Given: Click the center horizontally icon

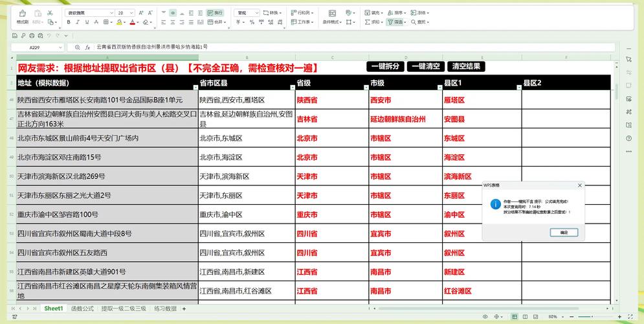Looking at the screenshot, I should pyautogui.click(x=173, y=22).
